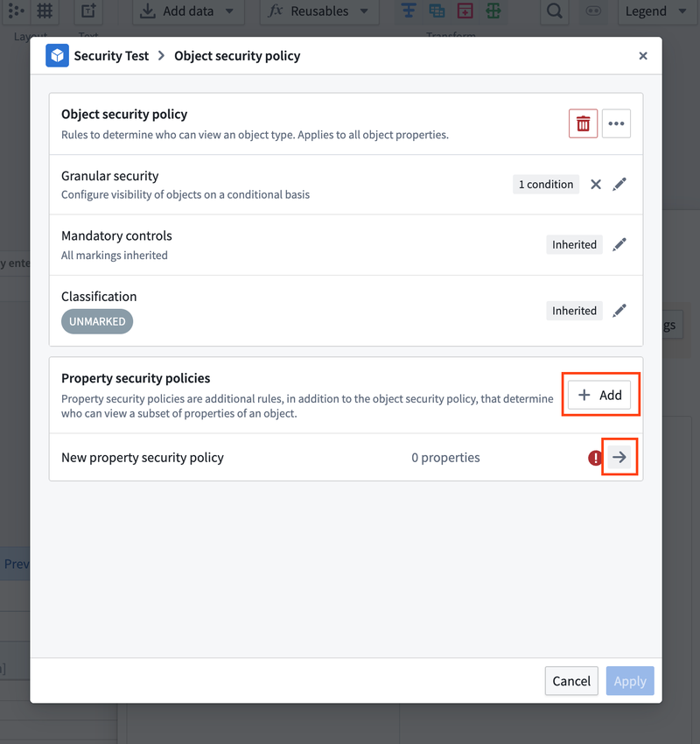This screenshot has height=744, width=700.
Task: Select the Text tool icon in toolbar
Action: tap(87, 11)
